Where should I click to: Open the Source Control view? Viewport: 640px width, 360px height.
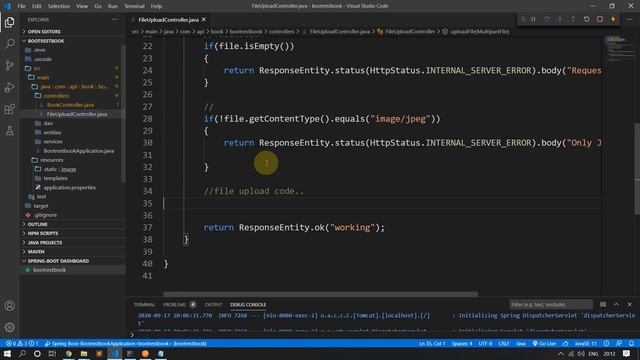click(9, 65)
